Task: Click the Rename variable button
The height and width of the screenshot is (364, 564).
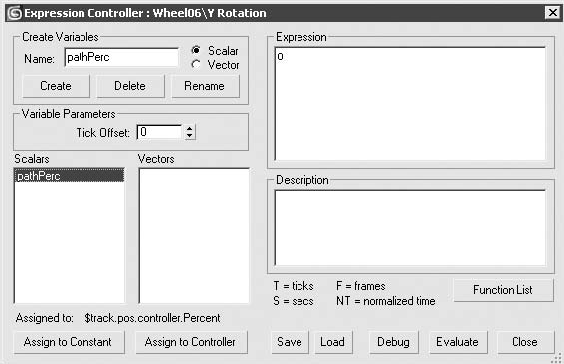Action: (205, 86)
